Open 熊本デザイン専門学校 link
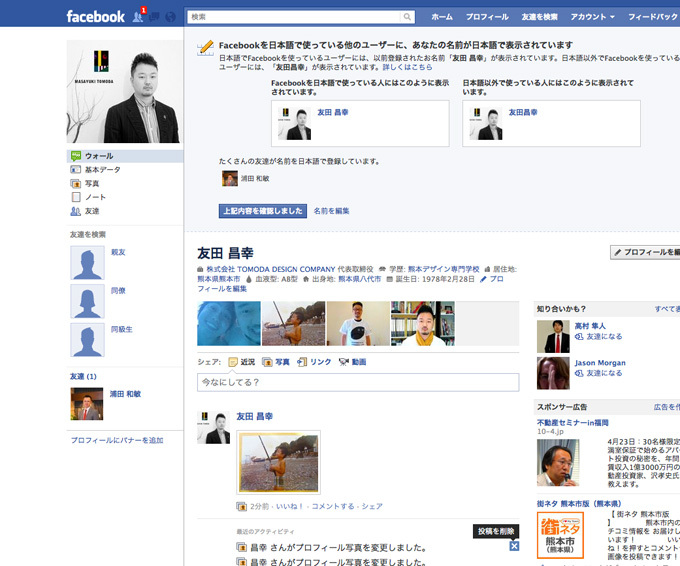The image size is (680, 566). pos(443,269)
